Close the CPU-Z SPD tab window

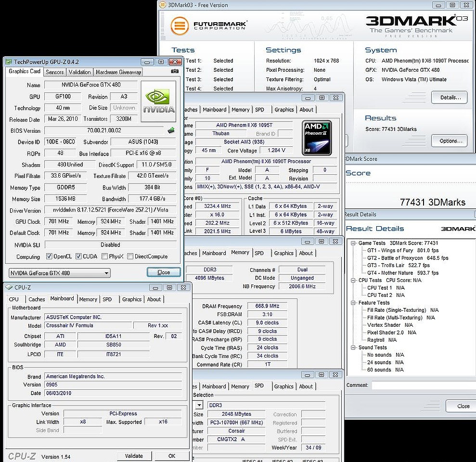335,374
